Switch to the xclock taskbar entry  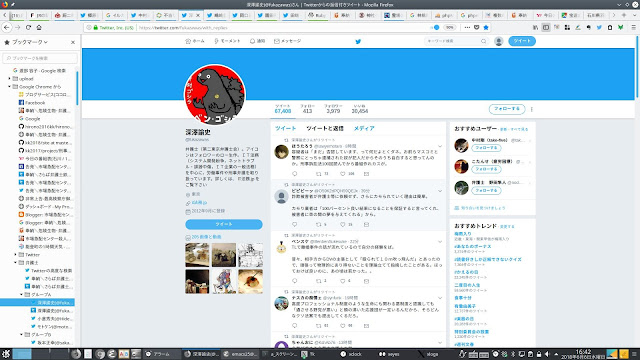tap(351, 354)
